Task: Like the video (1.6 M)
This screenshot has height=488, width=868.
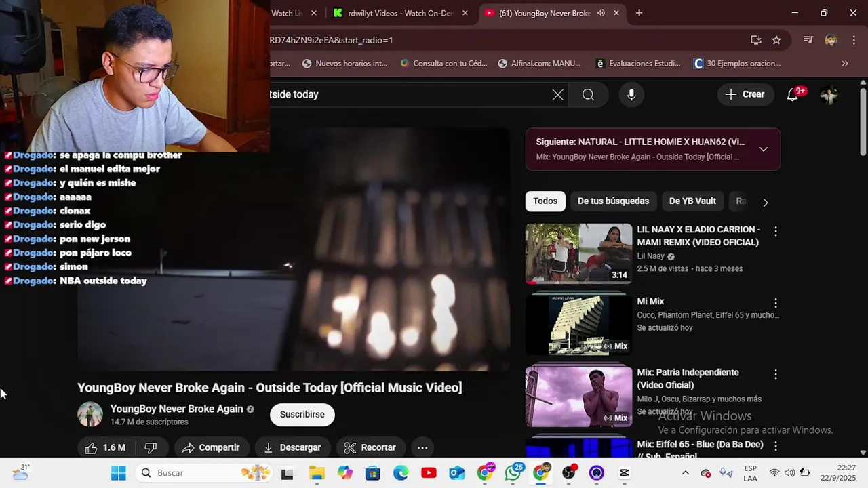Action: click(x=105, y=447)
